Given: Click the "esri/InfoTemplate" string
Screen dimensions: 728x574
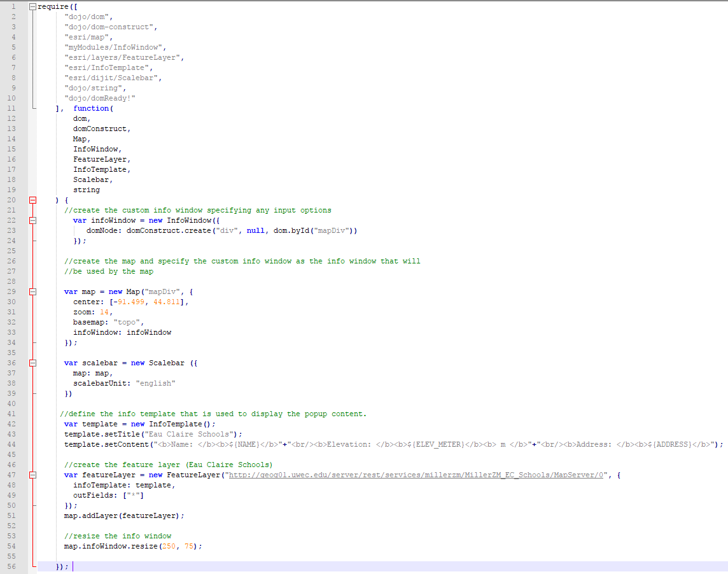Looking at the screenshot, I should click(x=108, y=68).
